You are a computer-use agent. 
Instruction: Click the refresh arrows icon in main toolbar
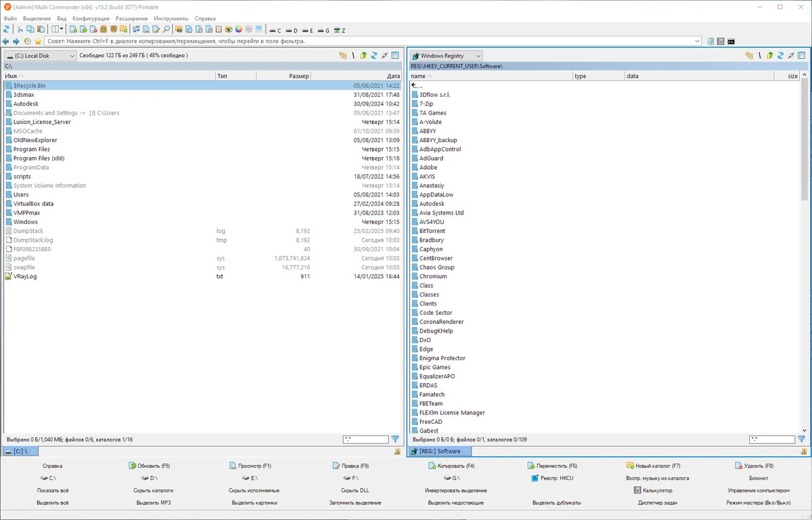click(7, 29)
